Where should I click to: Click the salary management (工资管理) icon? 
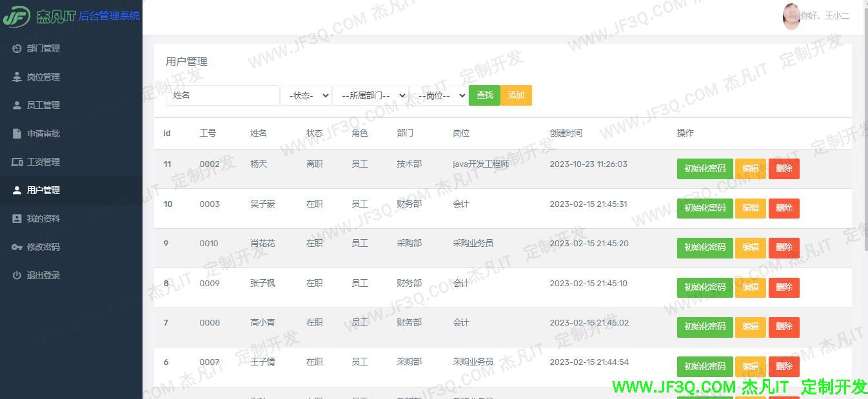click(x=17, y=162)
